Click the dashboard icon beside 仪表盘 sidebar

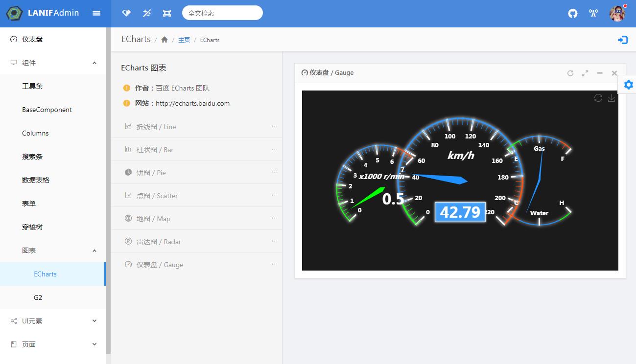point(14,39)
